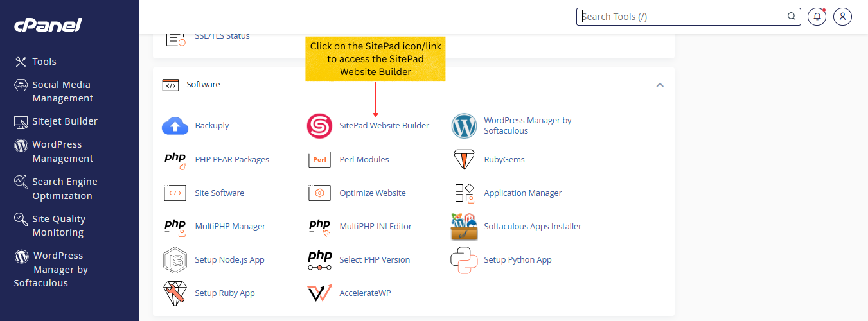The height and width of the screenshot is (321, 868).
Task: Click the notifications bell icon
Action: click(817, 17)
